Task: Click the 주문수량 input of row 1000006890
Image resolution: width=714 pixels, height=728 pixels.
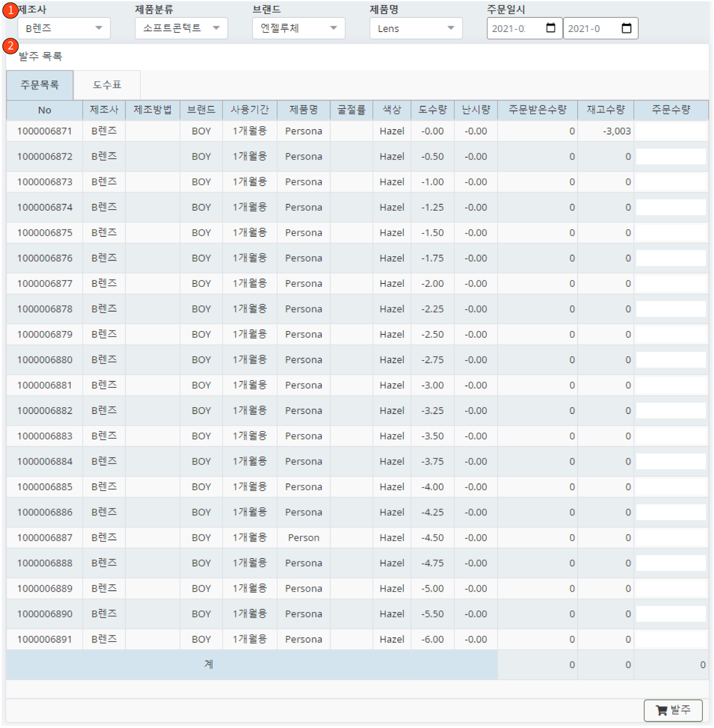Action: coord(671,613)
